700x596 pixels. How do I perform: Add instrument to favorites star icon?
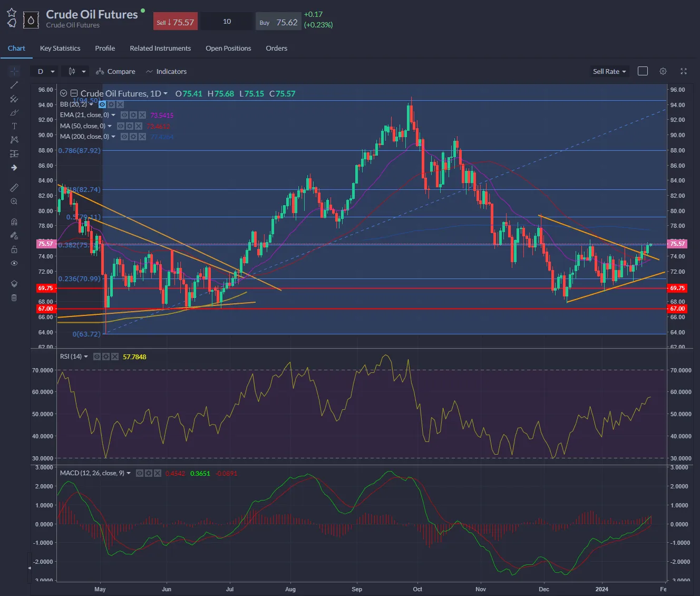(x=12, y=12)
